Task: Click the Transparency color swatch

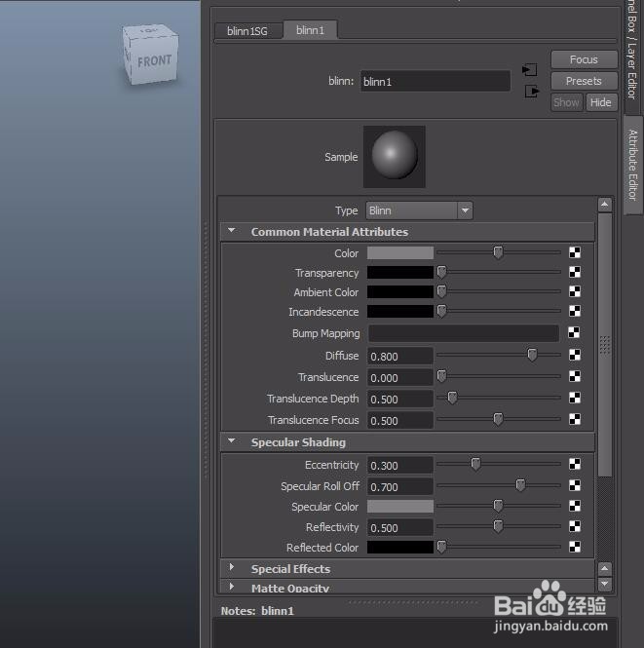Action: tap(400, 272)
